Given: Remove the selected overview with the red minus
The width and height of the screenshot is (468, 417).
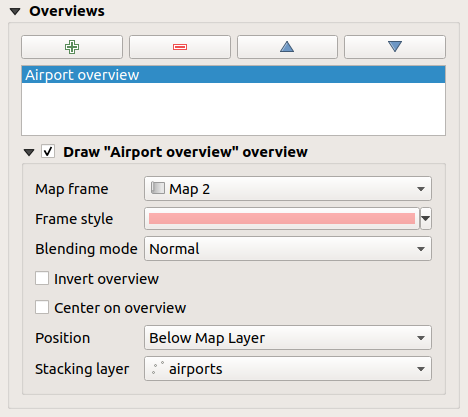Looking at the screenshot, I should tap(180, 47).
